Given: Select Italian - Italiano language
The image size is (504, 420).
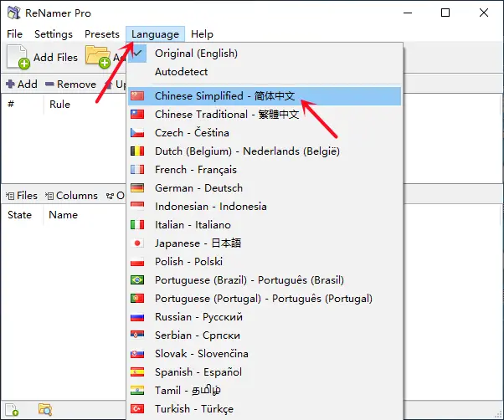Looking at the screenshot, I should tap(265, 225).
